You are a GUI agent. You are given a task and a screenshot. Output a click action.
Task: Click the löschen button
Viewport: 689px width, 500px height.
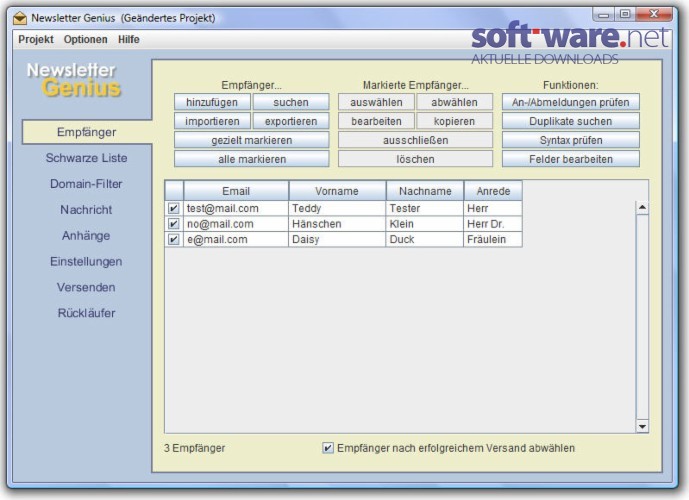click(x=415, y=159)
